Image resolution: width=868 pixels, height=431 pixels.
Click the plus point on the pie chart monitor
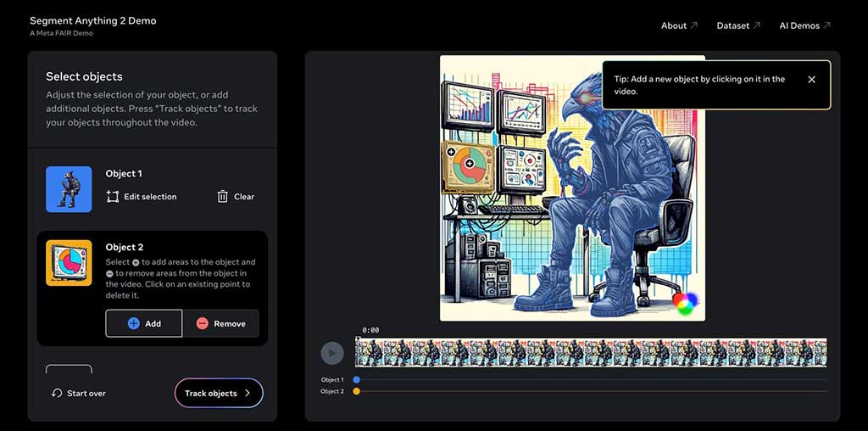(470, 162)
